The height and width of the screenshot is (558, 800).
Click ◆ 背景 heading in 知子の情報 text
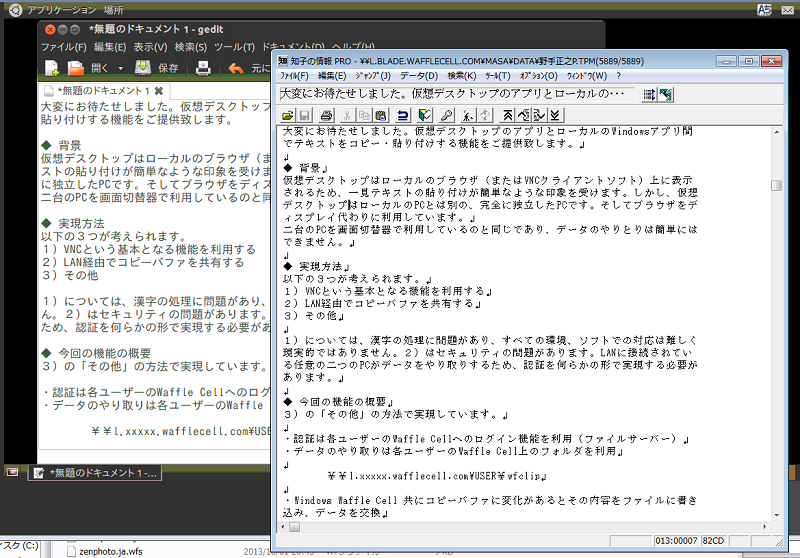pyautogui.click(x=305, y=168)
